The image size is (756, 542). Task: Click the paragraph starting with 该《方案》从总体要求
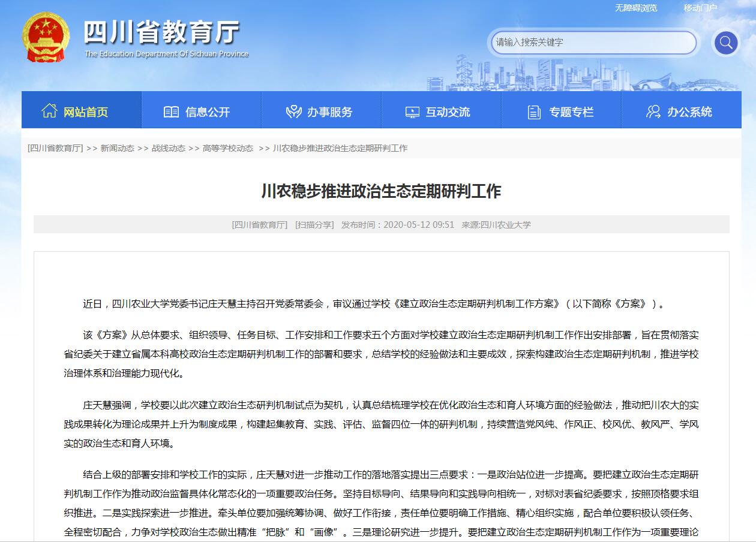(x=382, y=354)
